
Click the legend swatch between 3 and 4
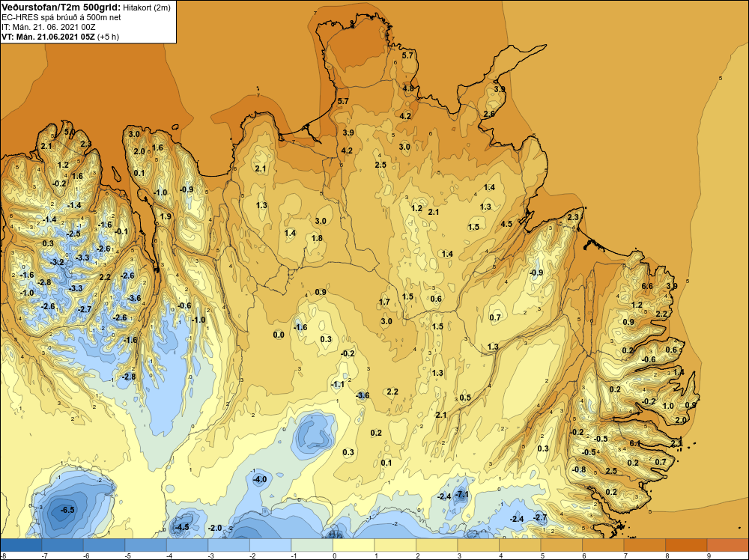[x=478, y=545]
